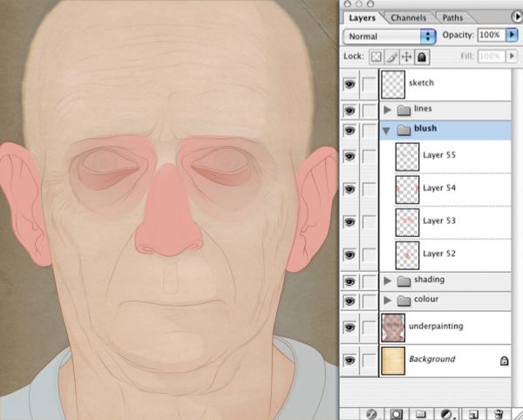
Task: Select the Background layer thumbnail
Action: (393, 361)
